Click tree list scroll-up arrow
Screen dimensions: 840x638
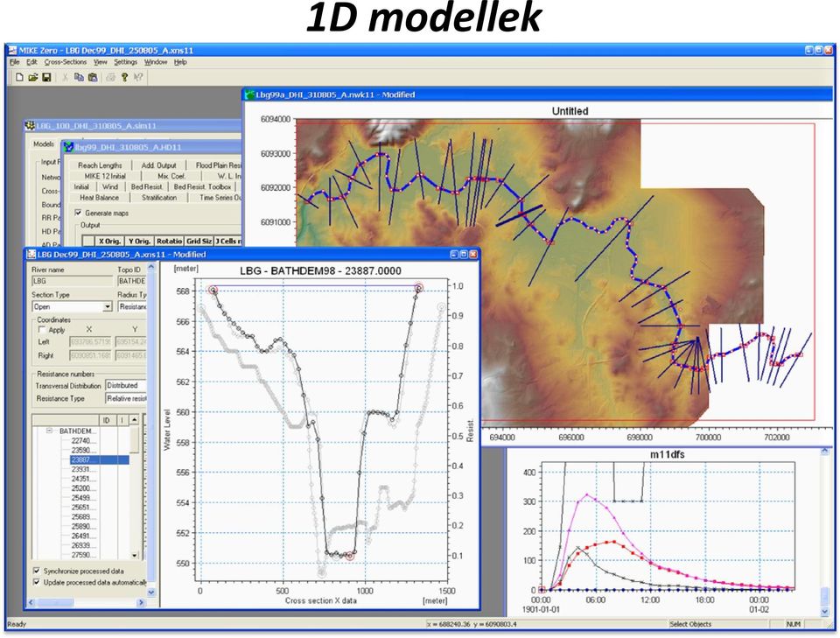pos(135,420)
